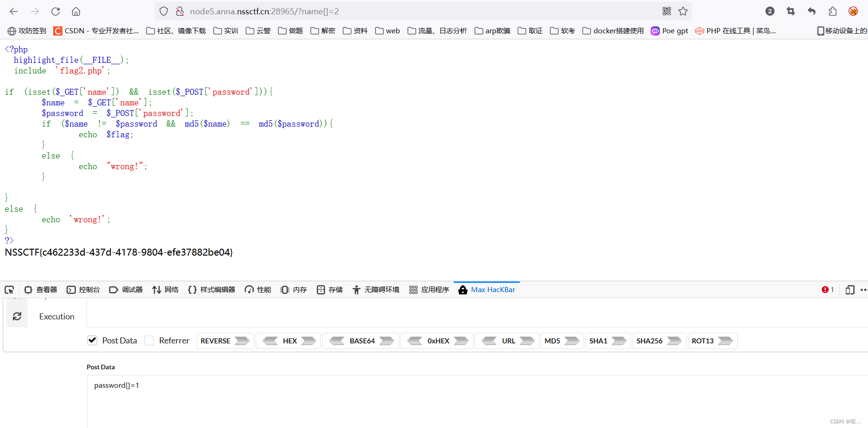868x428 pixels.
Task: Open the devtools more options menu
Action: click(x=866, y=290)
